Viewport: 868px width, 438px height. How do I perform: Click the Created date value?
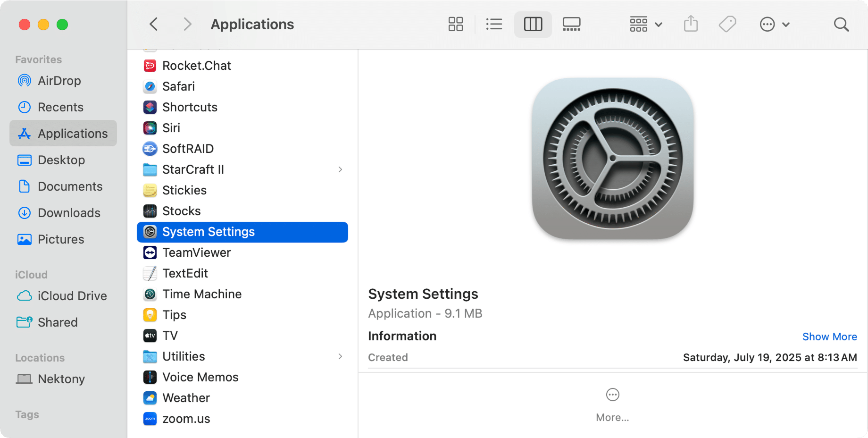coord(770,357)
